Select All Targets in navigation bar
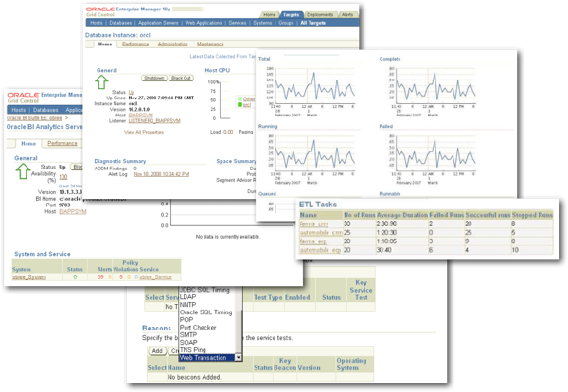The width and height of the screenshot is (568, 392). point(312,23)
